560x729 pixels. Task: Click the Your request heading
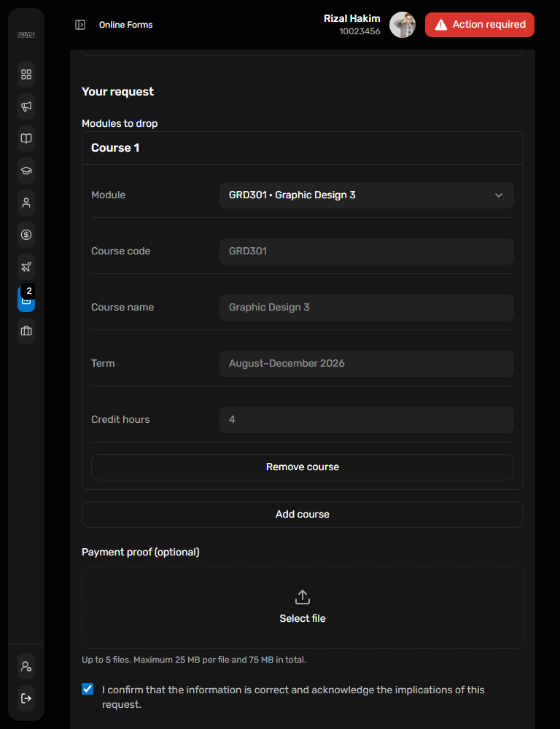point(117,92)
